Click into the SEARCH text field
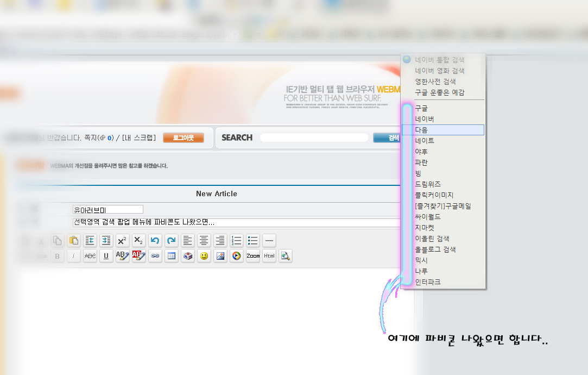Viewport: 588px width, 375px height. tap(314, 138)
